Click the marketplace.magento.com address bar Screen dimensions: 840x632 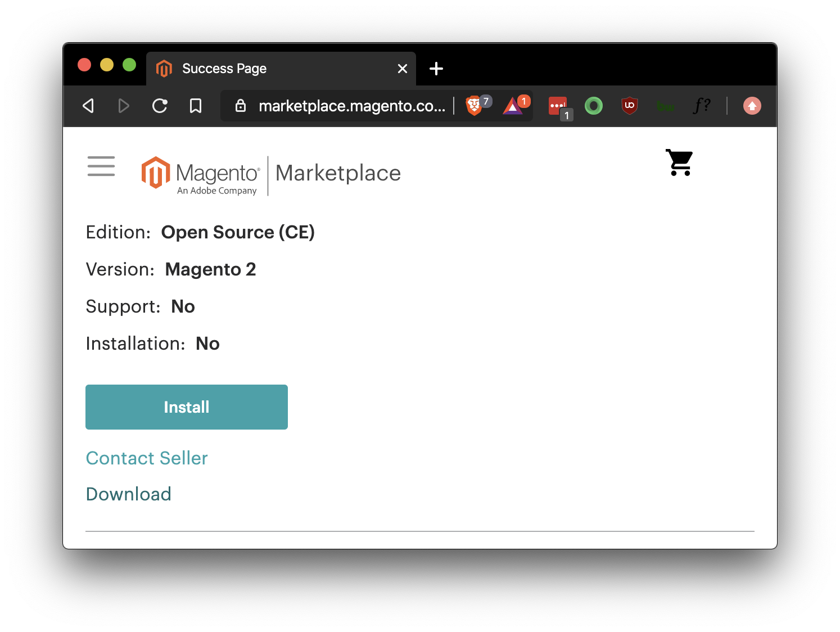coord(352,106)
